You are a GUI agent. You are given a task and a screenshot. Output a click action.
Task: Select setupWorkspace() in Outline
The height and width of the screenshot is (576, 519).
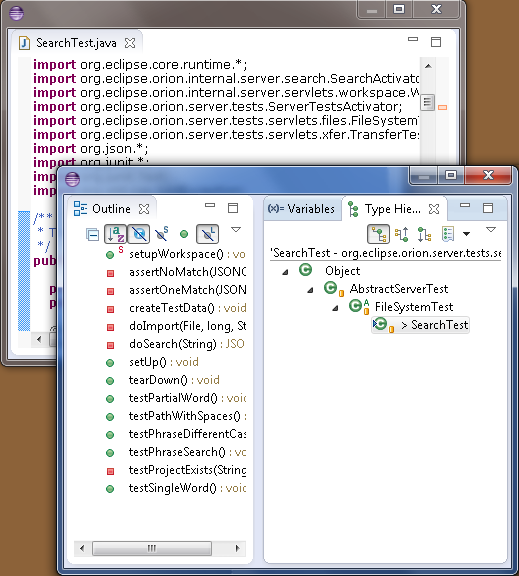tap(187, 254)
